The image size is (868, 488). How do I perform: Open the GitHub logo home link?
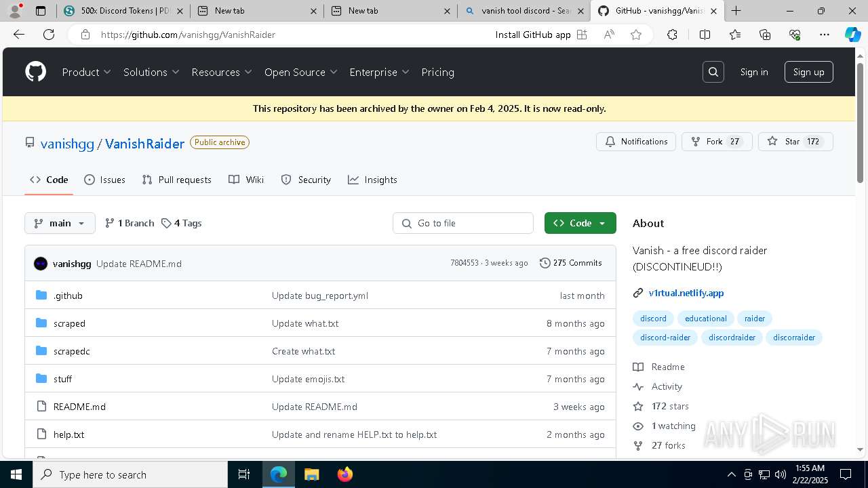[35, 72]
